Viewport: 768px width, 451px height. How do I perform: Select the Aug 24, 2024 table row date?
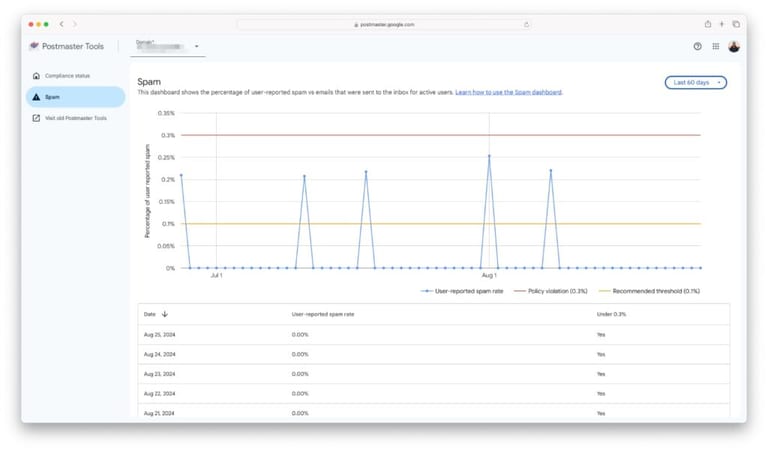tap(160, 355)
